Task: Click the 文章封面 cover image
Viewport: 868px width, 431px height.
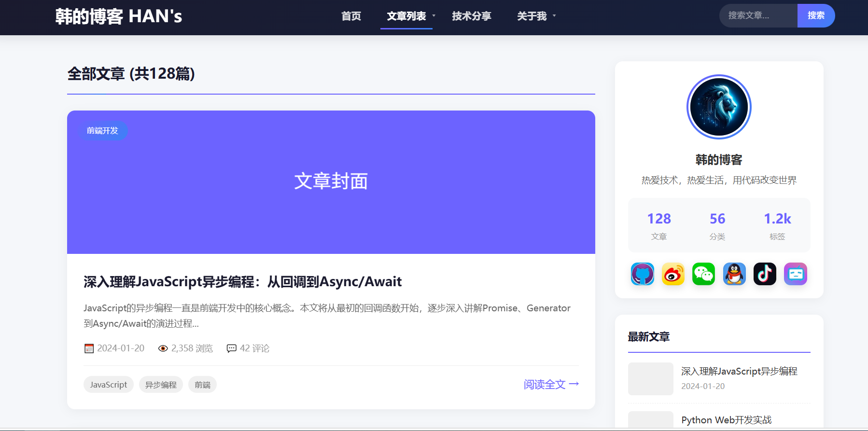Action: [331, 182]
